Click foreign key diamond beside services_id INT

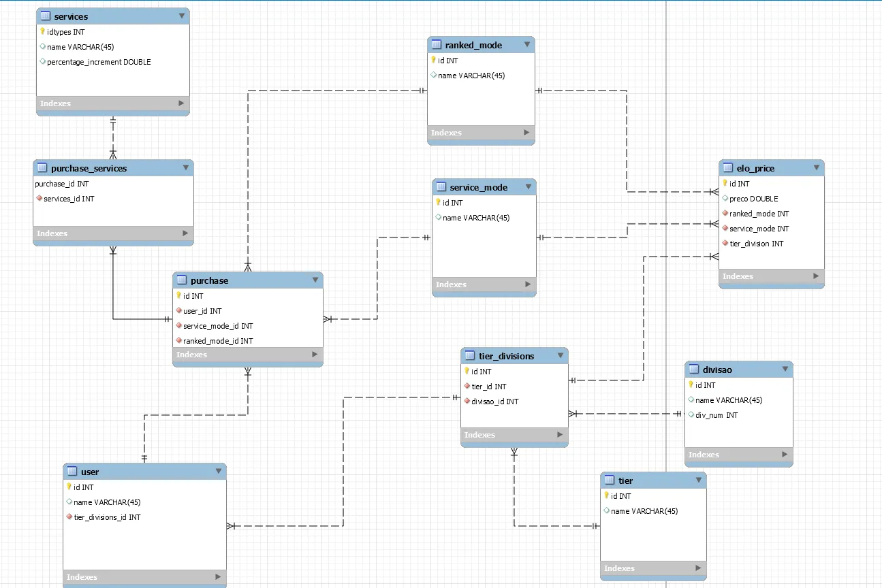coord(39,199)
